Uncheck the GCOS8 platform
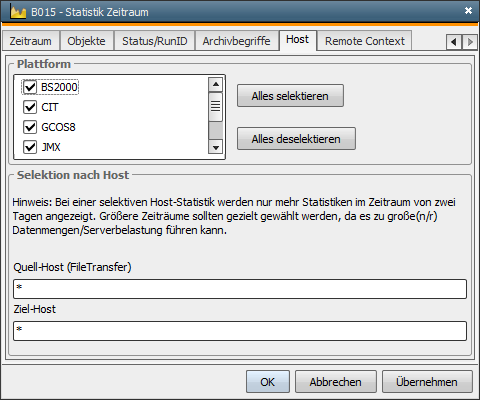Image resolution: width=480 pixels, height=400 pixels. (x=30, y=127)
